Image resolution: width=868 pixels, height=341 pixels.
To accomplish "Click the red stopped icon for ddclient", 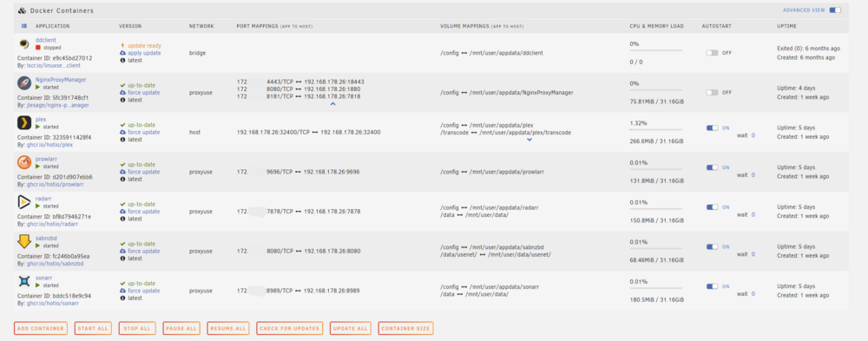I will [38, 48].
